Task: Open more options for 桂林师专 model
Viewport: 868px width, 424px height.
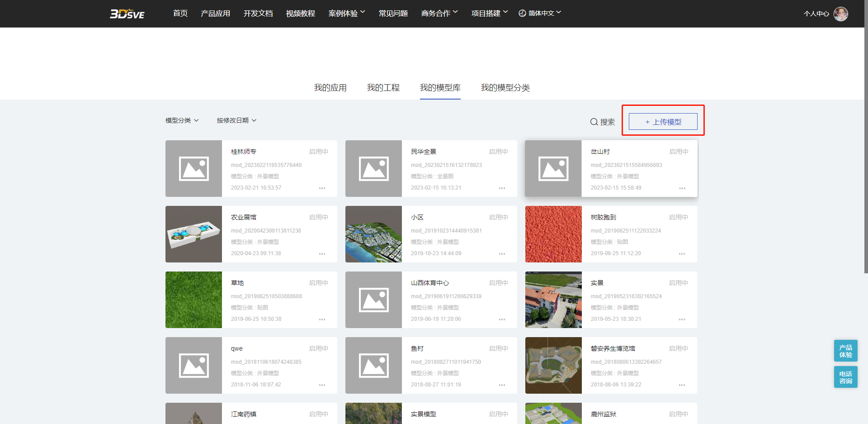Action: pyautogui.click(x=322, y=188)
